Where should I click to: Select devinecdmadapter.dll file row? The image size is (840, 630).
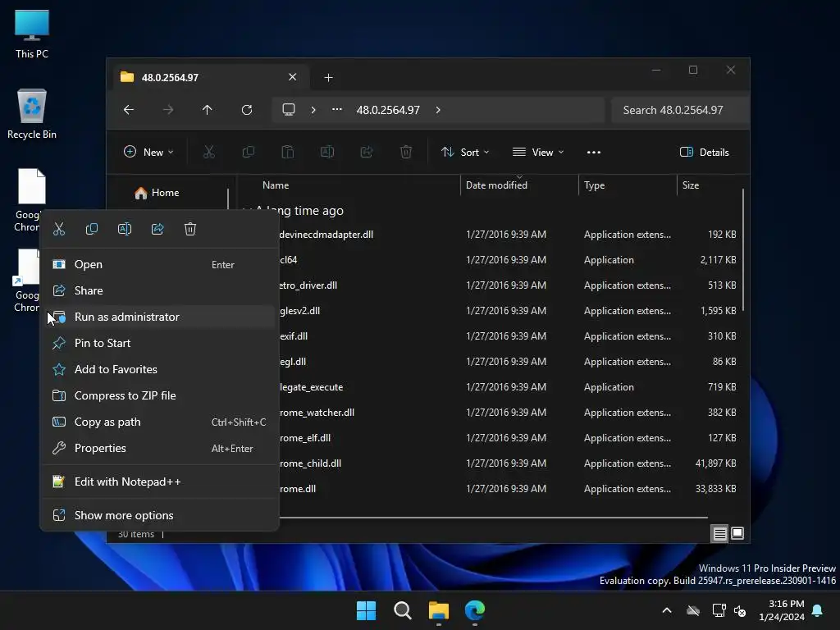point(509,234)
